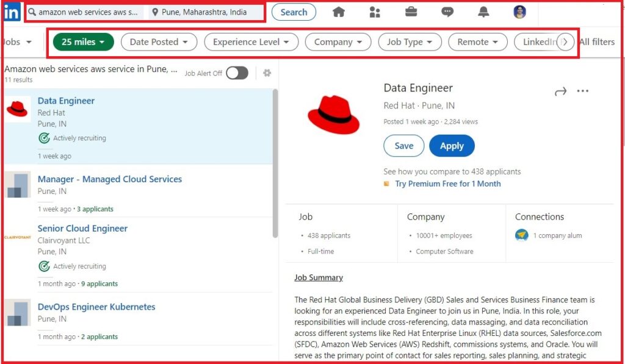Click '438 applicants' under Job
The image size is (625, 364).
click(x=329, y=235)
